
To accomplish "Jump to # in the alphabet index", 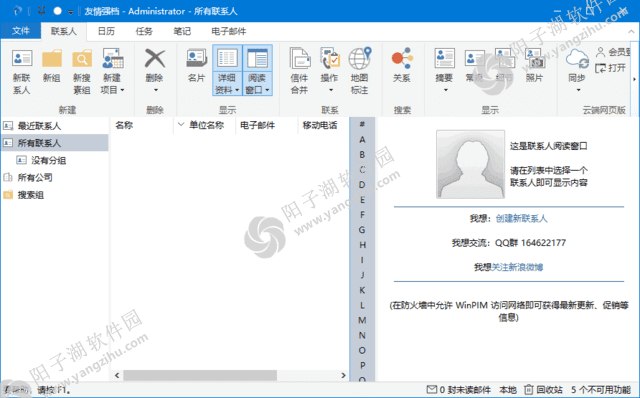I will pos(362,124).
